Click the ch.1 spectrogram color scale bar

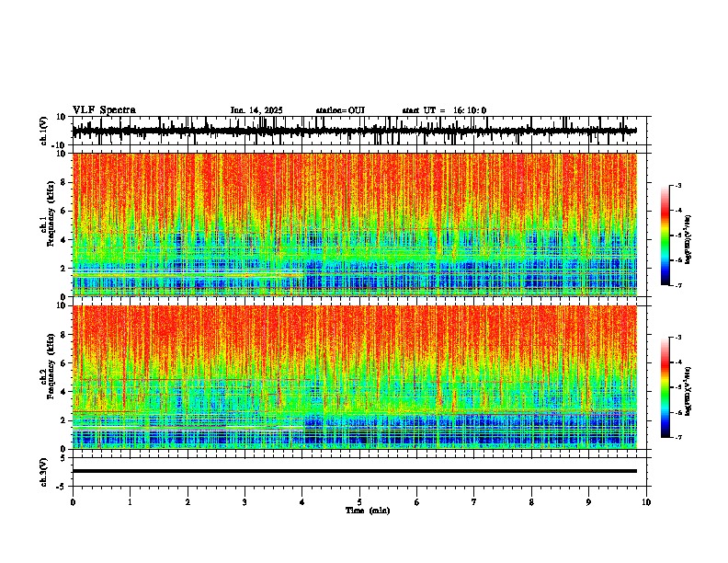point(665,236)
